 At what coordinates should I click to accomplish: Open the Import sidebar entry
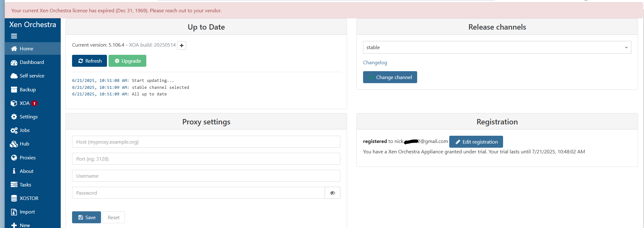pyautogui.click(x=33, y=212)
